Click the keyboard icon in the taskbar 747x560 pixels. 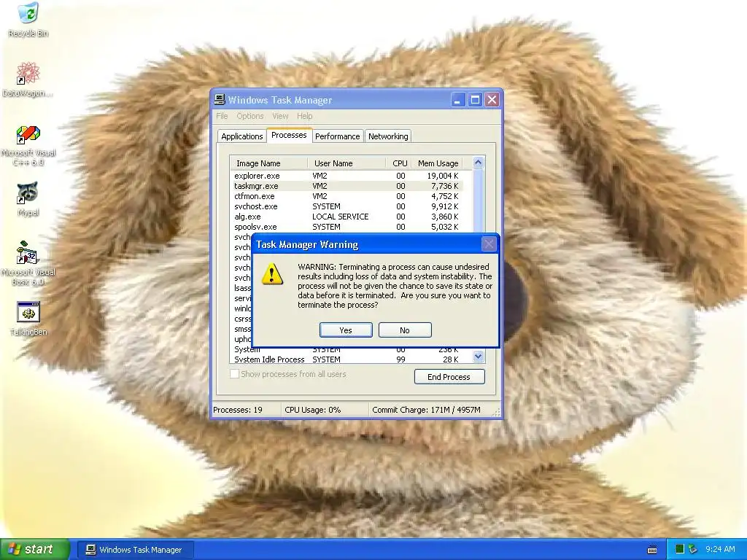[652, 550]
